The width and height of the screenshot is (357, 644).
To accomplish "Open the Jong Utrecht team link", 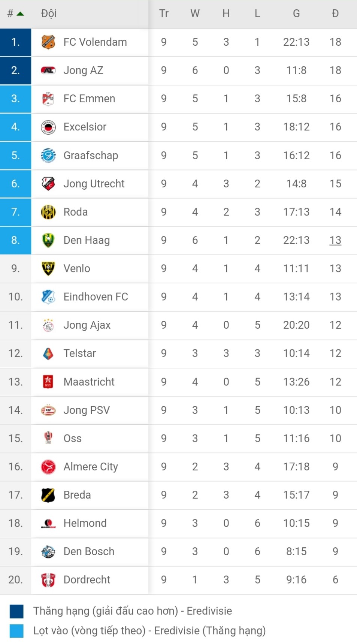I will click(x=94, y=184).
